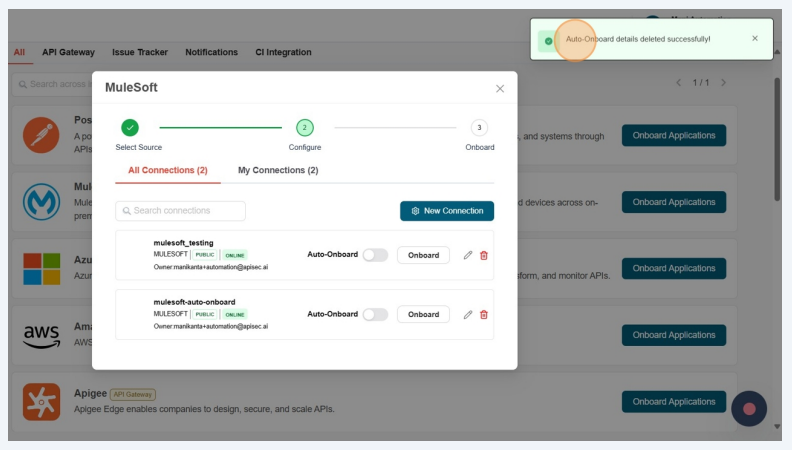Click the New Connection button
This screenshot has height=450, width=792.
click(446, 211)
